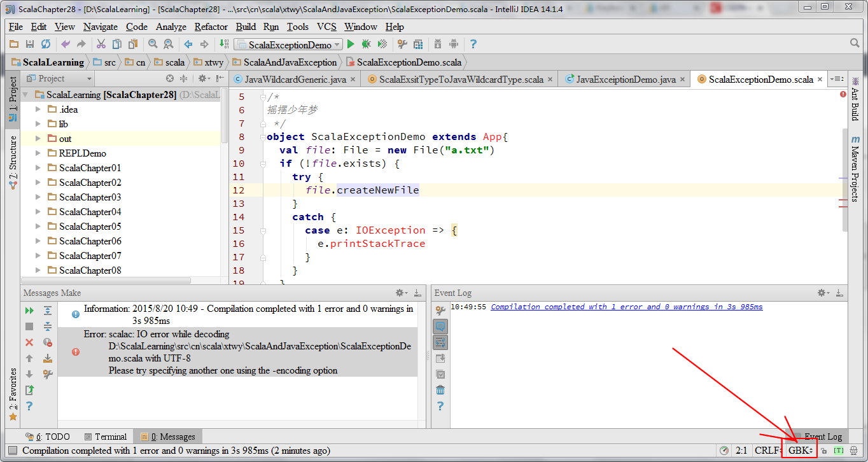Expand ScalaChapter01 folder

click(x=38, y=168)
